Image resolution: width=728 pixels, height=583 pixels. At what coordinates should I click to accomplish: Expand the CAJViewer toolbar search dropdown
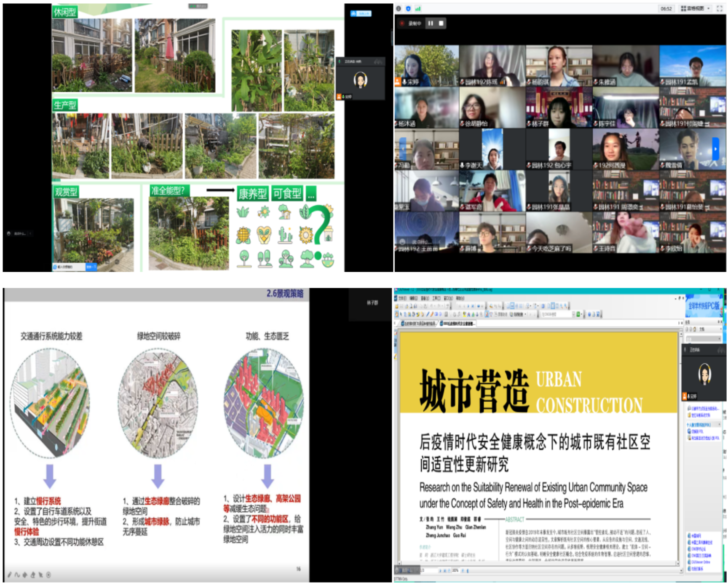coord(574,314)
